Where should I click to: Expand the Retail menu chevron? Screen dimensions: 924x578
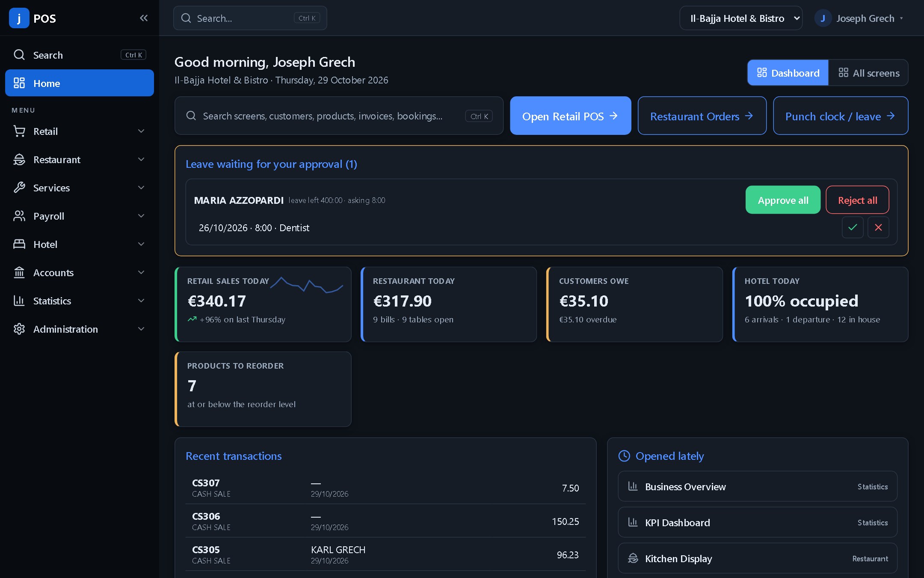(x=141, y=131)
